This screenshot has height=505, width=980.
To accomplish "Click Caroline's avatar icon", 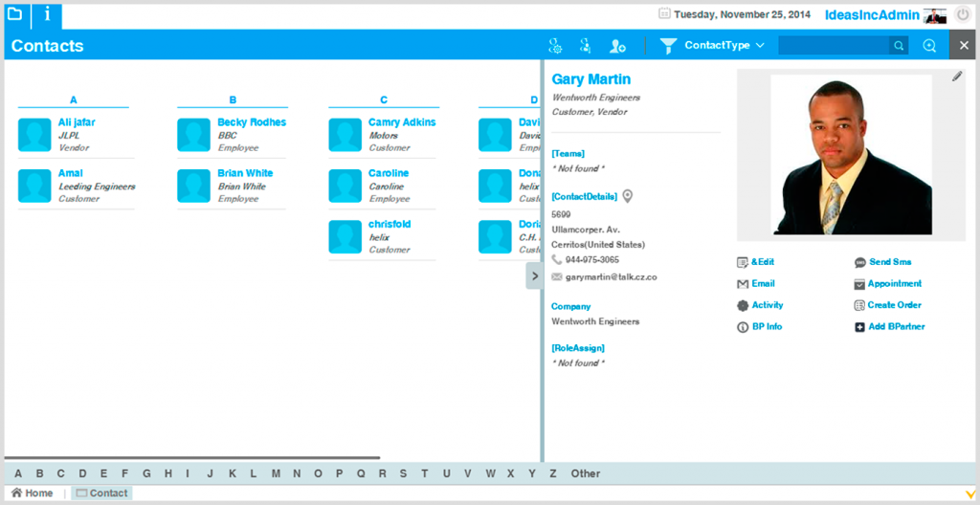I will [345, 186].
